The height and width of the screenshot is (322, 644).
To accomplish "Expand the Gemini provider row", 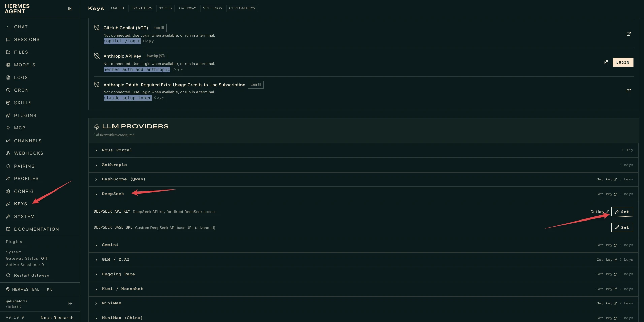I will tap(363, 245).
